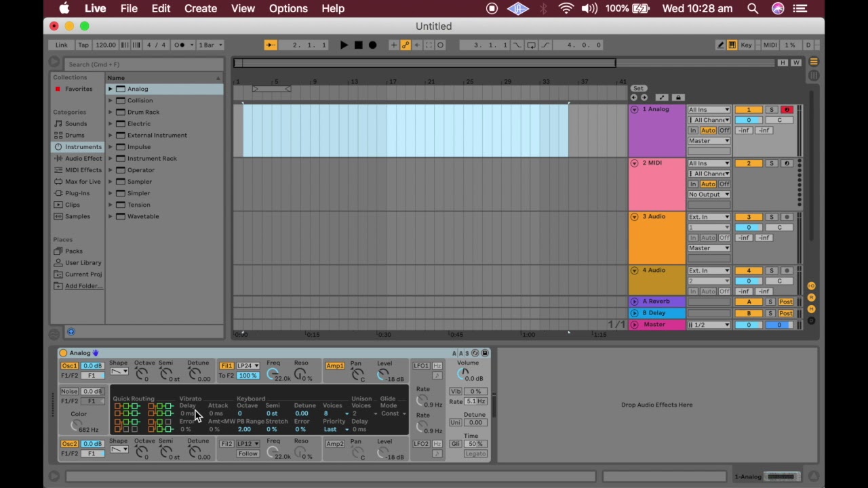Toggle MIDI Arrangement Overdub plus icon
Viewport: 868px width, 488px height.
393,45
